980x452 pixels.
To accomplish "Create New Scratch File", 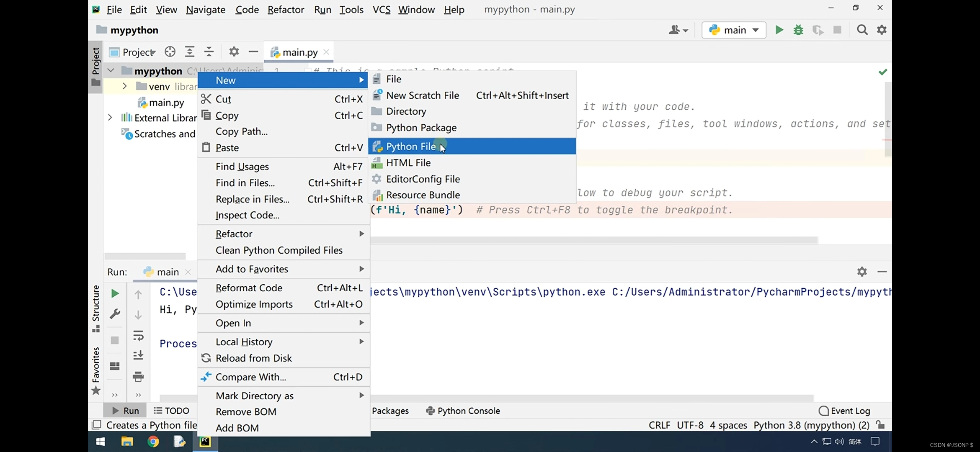I will (x=472, y=95).
